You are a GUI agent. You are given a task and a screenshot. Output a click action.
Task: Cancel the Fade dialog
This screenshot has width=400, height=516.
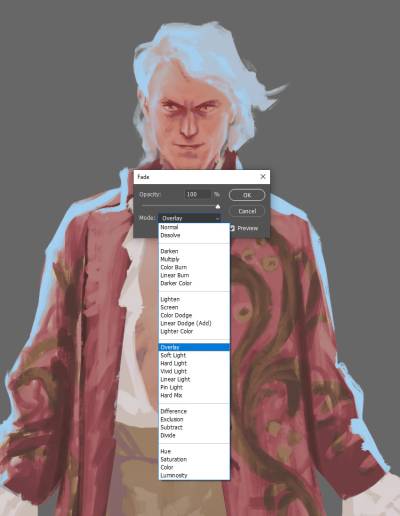click(x=247, y=211)
